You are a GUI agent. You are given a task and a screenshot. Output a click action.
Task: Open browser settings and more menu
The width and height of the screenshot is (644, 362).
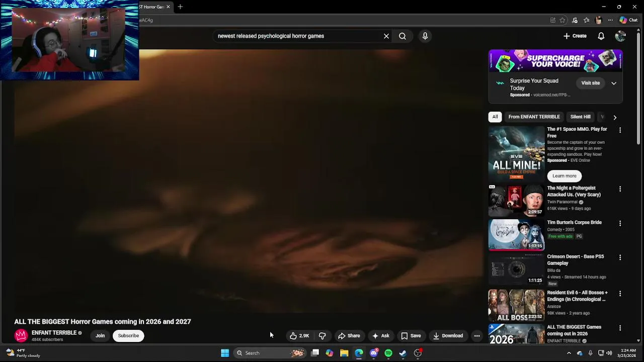pos(610,20)
